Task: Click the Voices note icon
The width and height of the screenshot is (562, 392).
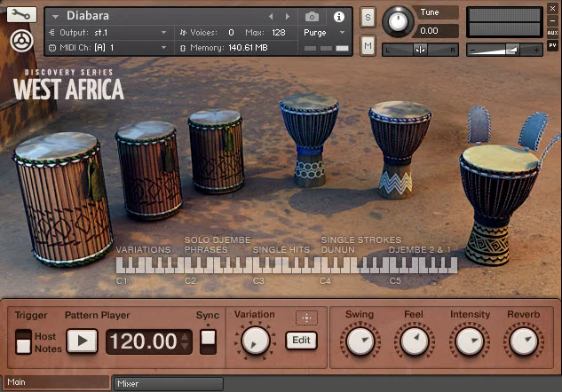Action: click(x=183, y=33)
